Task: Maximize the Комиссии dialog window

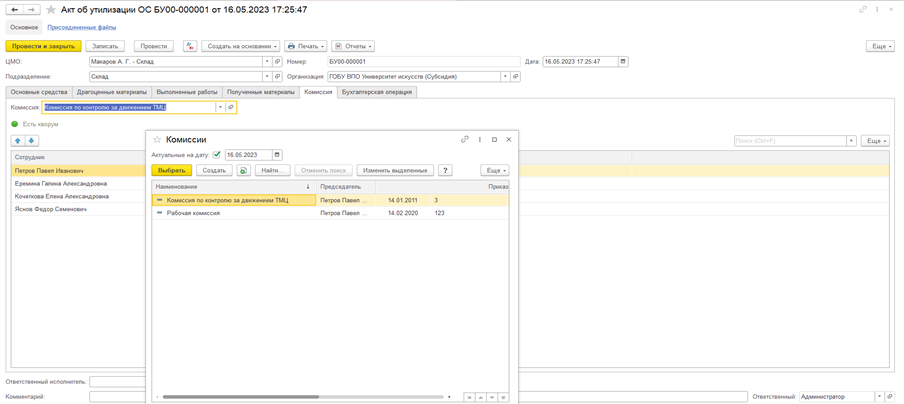Action: [494, 139]
